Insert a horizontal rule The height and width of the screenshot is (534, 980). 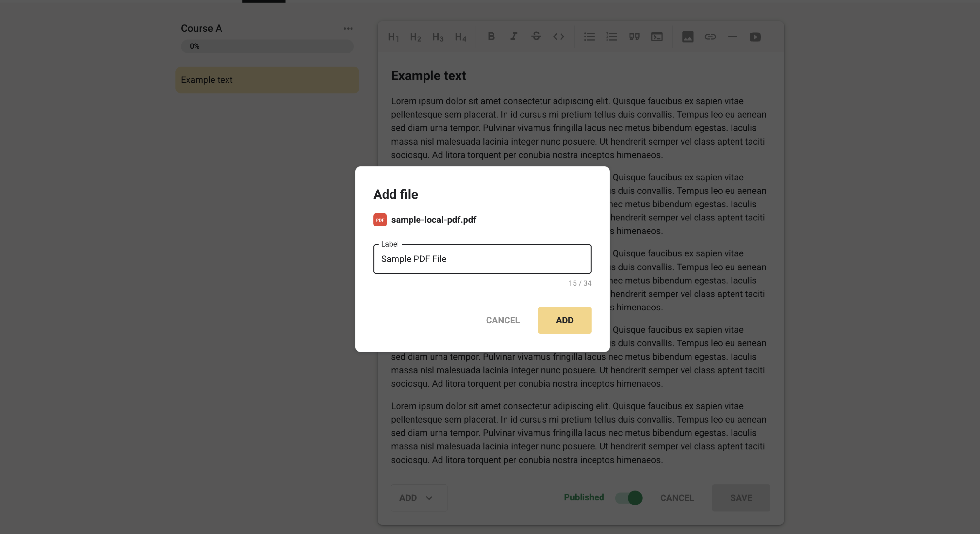click(x=732, y=37)
